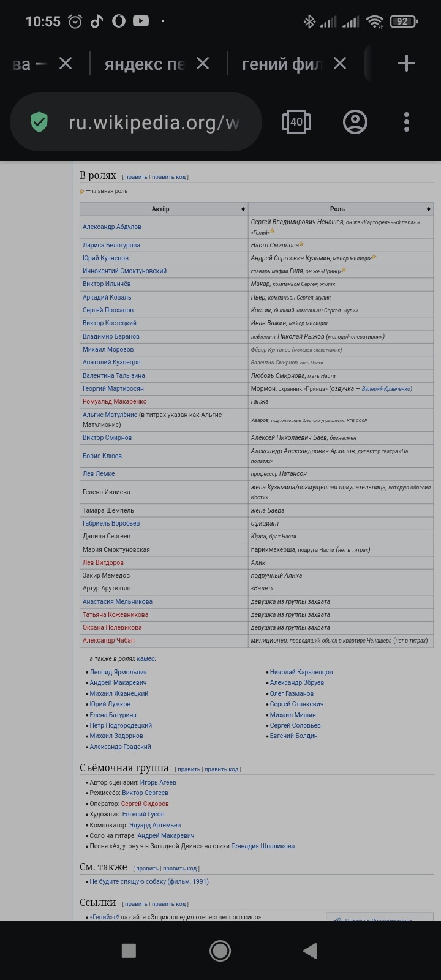The width and height of the screenshot is (441, 980).
Task: Open the tab switcher showing 40 tabs
Action: pyautogui.click(x=296, y=122)
